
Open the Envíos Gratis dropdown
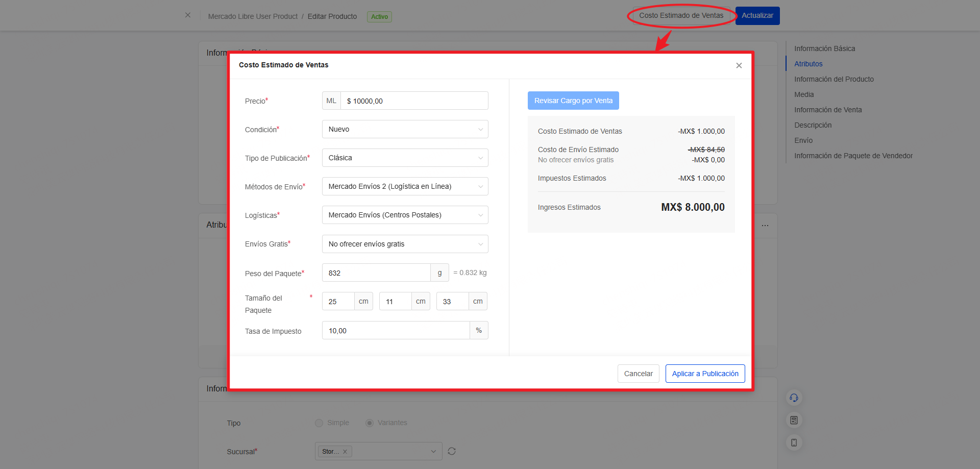tap(405, 244)
